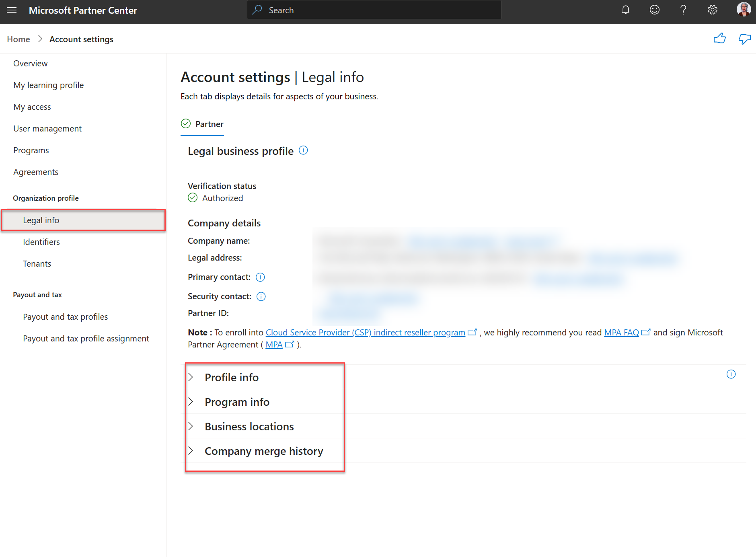This screenshot has width=756, height=557.
Task: Select Identifiers in sidebar
Action: pos(41,242)
